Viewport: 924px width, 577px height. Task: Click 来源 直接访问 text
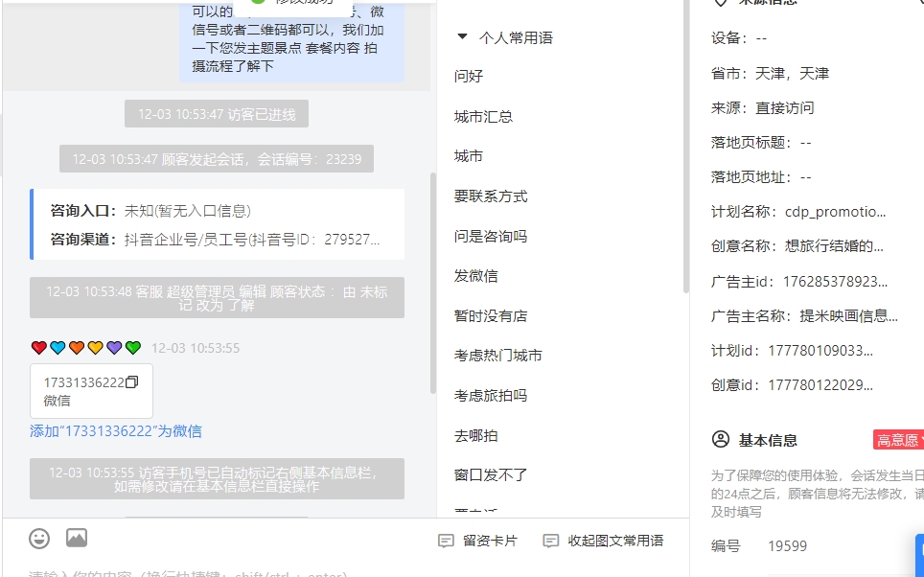tap(763, 108)
